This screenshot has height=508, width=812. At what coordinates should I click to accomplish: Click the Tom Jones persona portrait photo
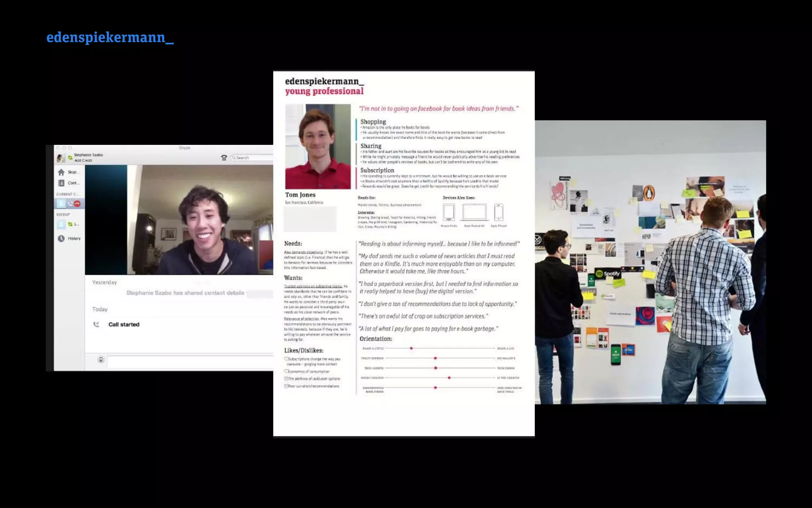coord(318,146)
